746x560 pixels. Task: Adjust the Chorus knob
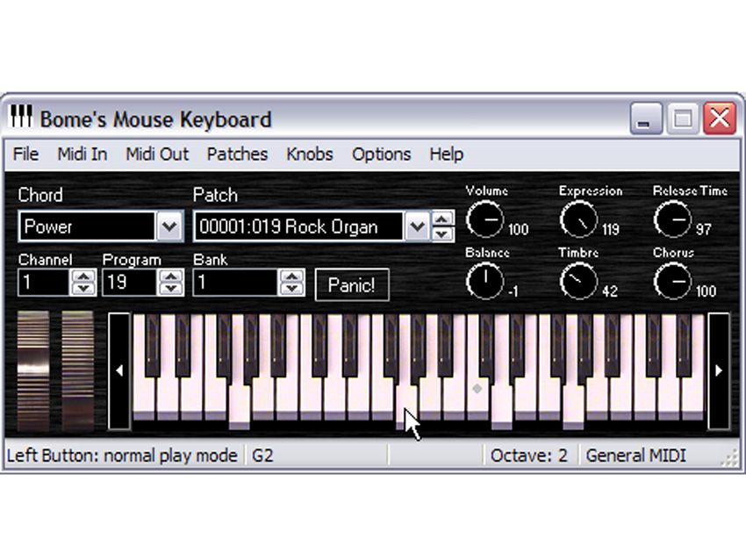point(674,282)
